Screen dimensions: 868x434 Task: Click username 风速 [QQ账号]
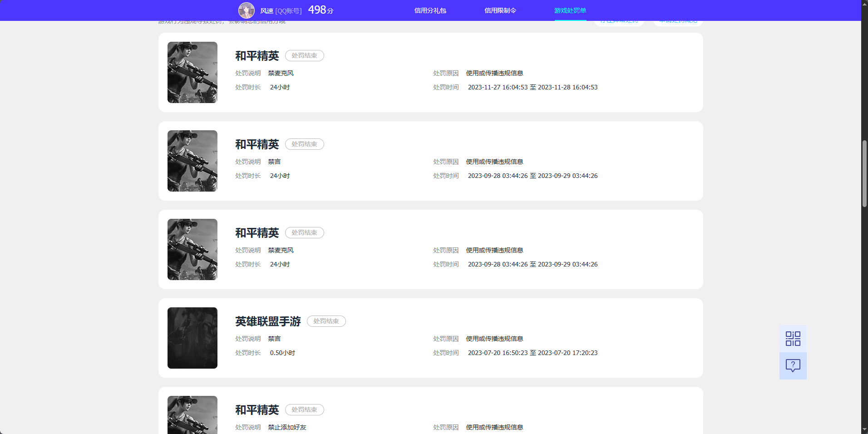click(x=281, y=11)
